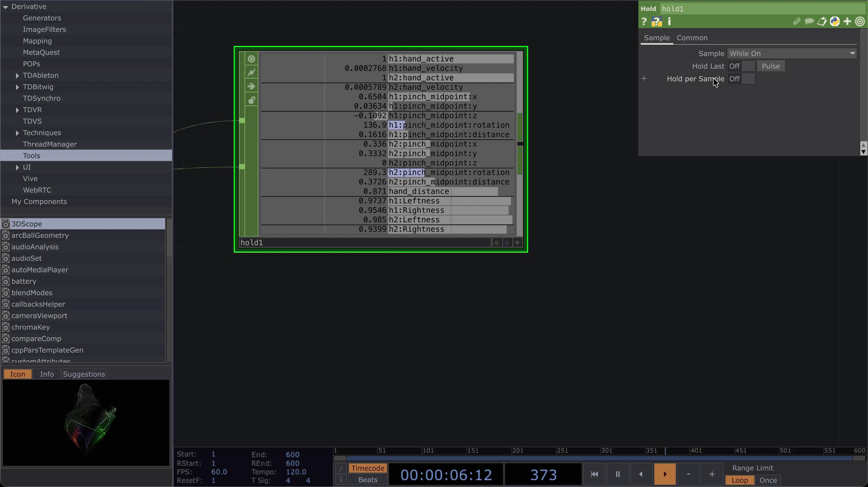Click the viewer active icon on hold1
Viewport: 868px width, 487px height.
[x=251, y=59]
